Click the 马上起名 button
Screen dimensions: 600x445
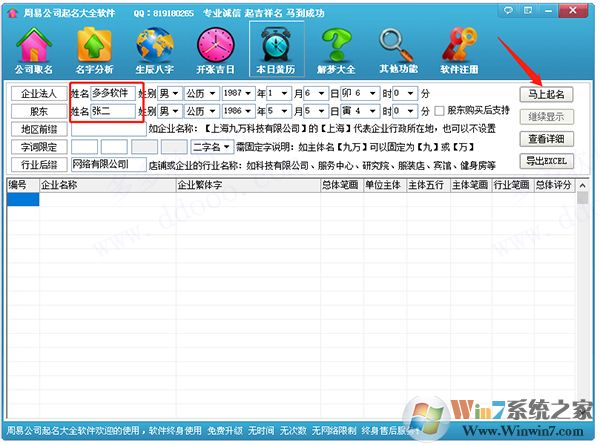[x=546, y=94]
